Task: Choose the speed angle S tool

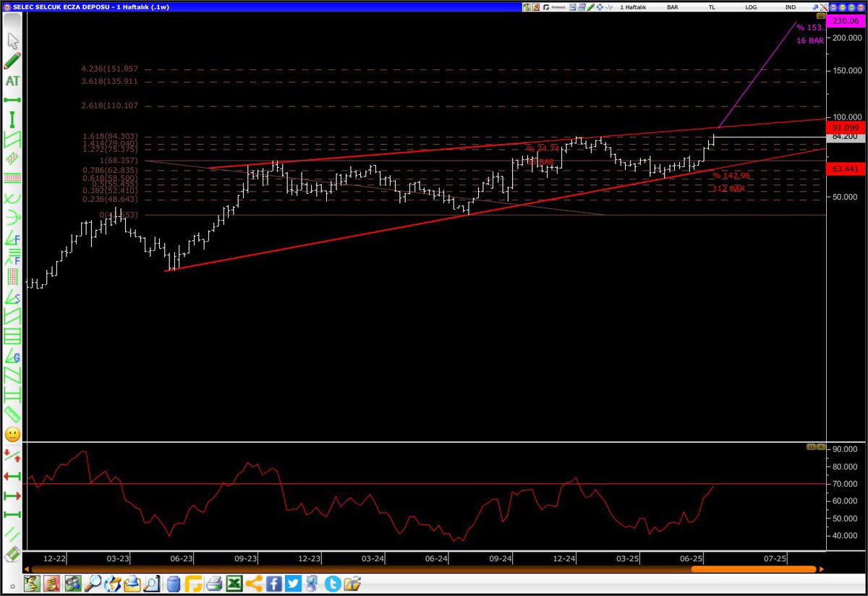Action: (x=12, y=297)
